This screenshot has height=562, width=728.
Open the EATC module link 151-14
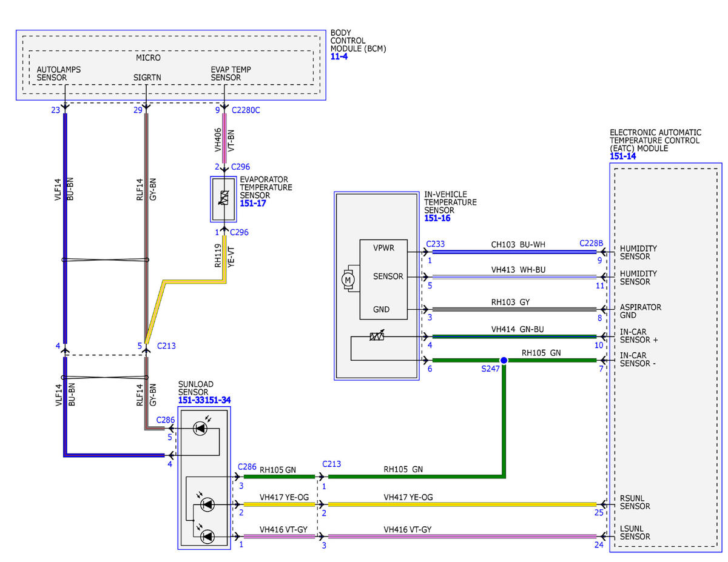coord(623,156)
